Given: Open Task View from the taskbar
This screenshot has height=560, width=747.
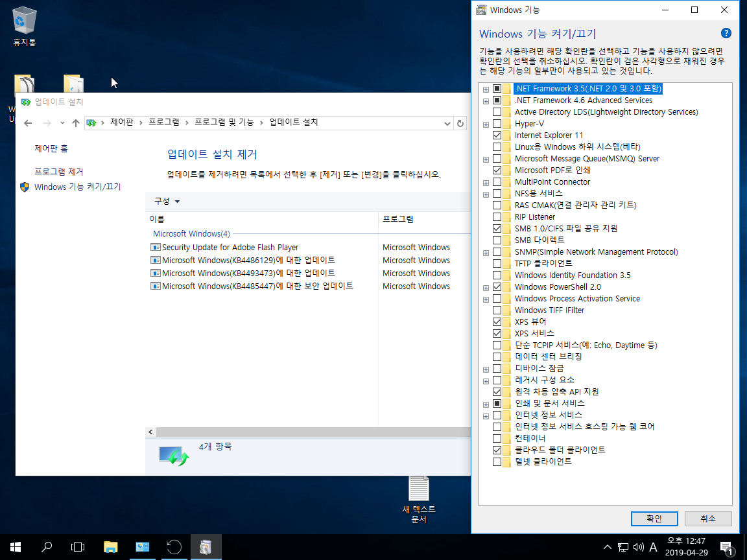Looking at the screenshot, I should click(78, 546).
